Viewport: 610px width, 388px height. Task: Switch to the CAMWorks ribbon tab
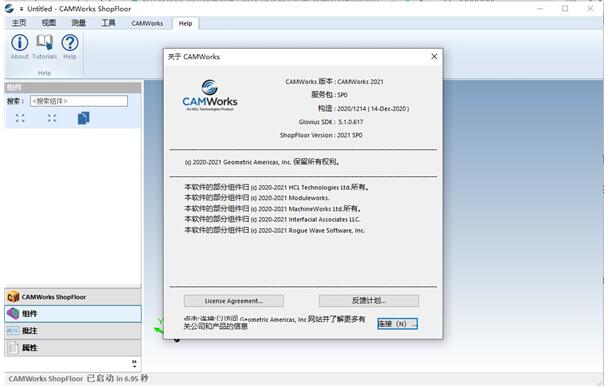click(x=147, y=23)
